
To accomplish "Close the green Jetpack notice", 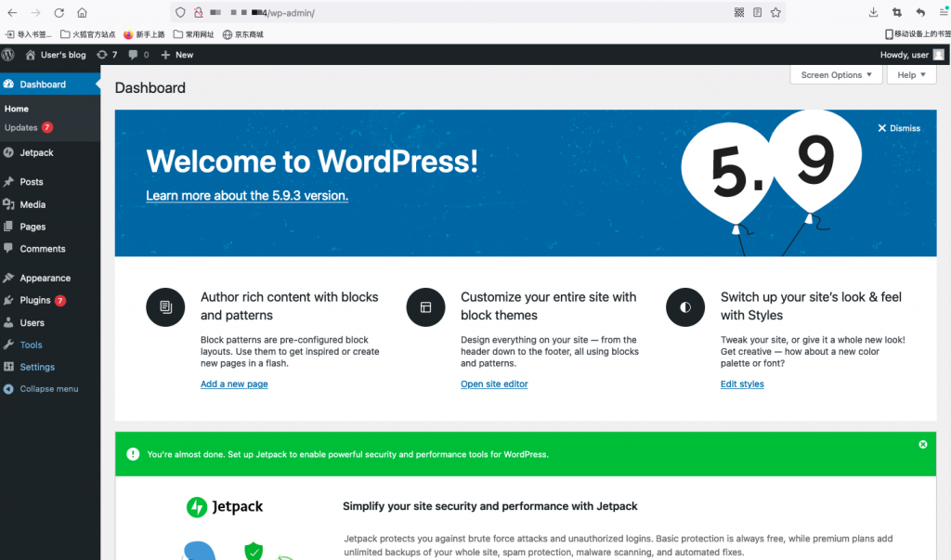I will 923,445.
